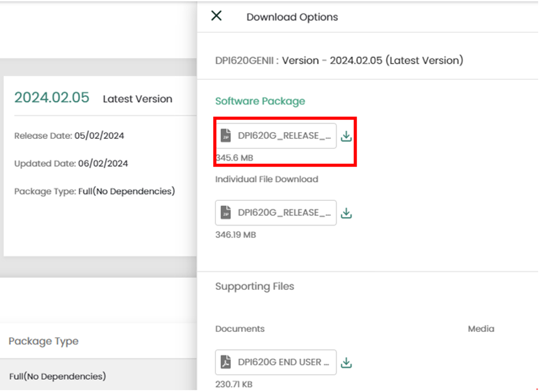The width and height of the screenshot is (540, 392).
Task: Select the Documents section
Action: pos(240,329)
